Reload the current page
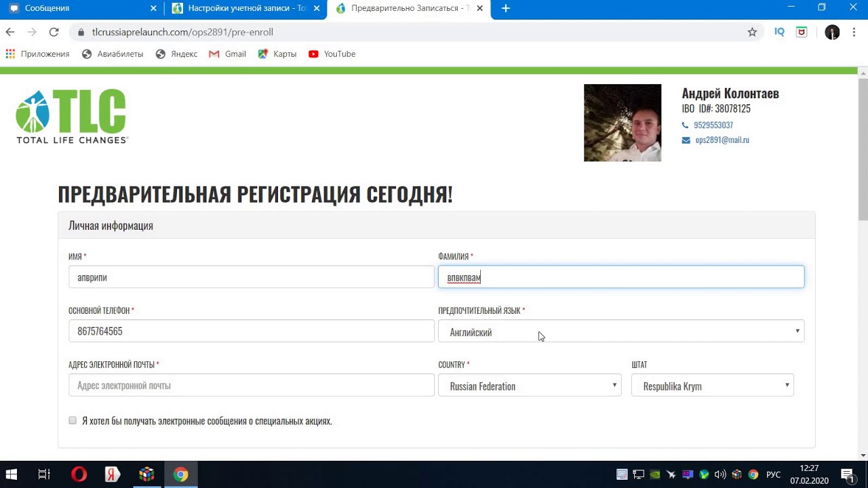The image size is (868, 488). click(54, 32)
